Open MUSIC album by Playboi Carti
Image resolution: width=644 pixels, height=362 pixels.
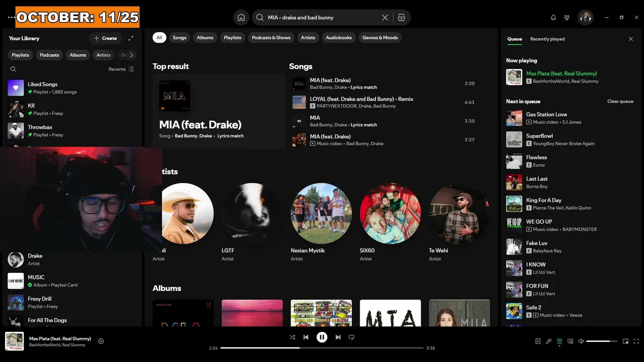click(72, 281)
